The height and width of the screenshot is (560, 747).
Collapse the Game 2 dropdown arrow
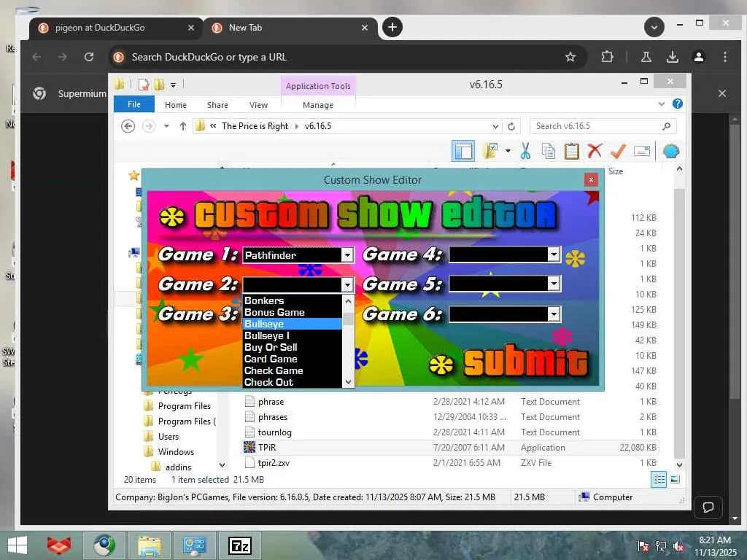pos(347,285)
